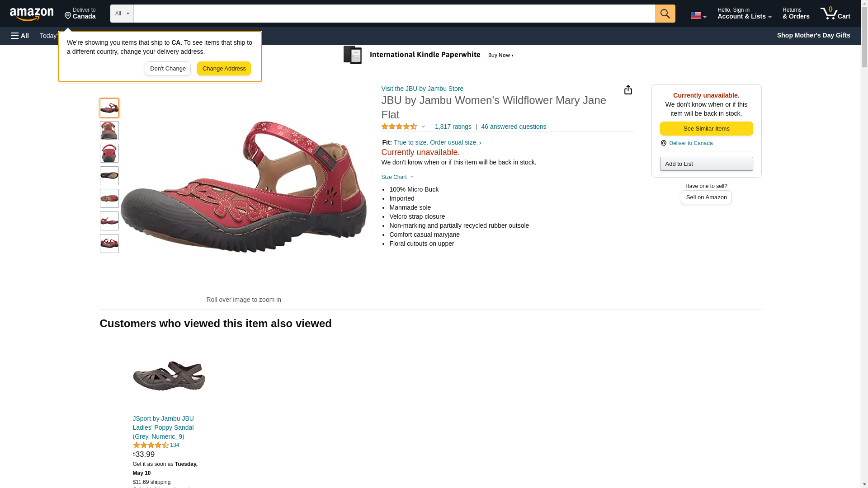Screen dimensions: 868x488
Task: Click the share icon beside the product title
Action: click(x=628, y=90)
